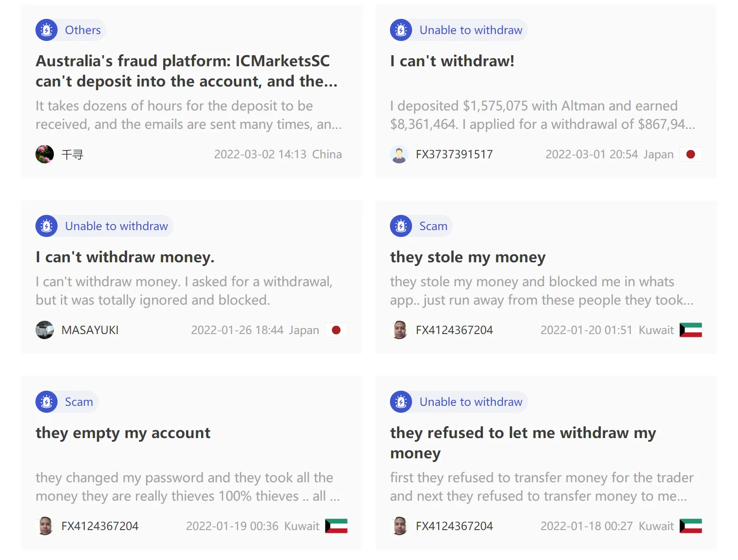This screenshot has height=560, width=738.
Task: Click Kuwait flag on the 2022-01-20 post
Action: pos(691,330)
